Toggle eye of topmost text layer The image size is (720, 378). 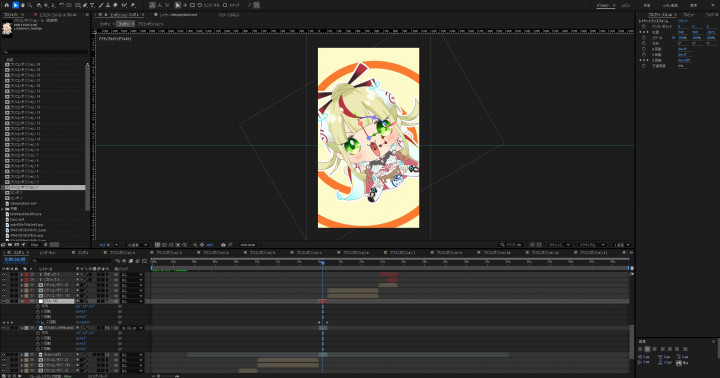pyautogui.click(x=4, y=274)
